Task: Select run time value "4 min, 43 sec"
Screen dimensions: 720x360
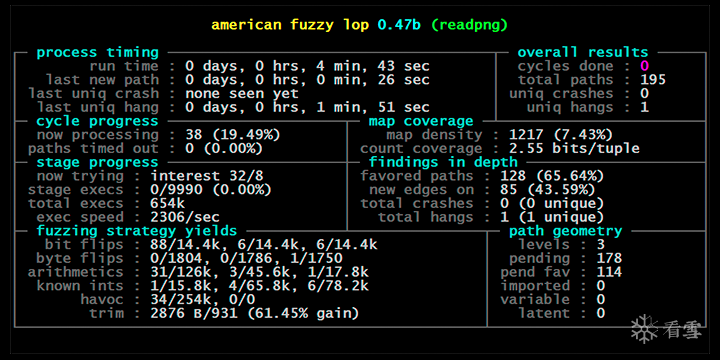Action: pyautogui.click(x=372, y=67)
